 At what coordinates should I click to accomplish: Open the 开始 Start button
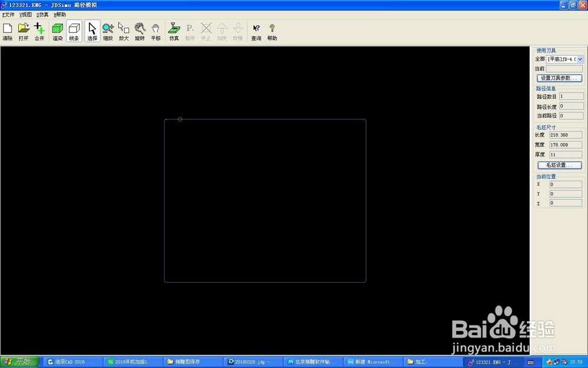[19, 362]
